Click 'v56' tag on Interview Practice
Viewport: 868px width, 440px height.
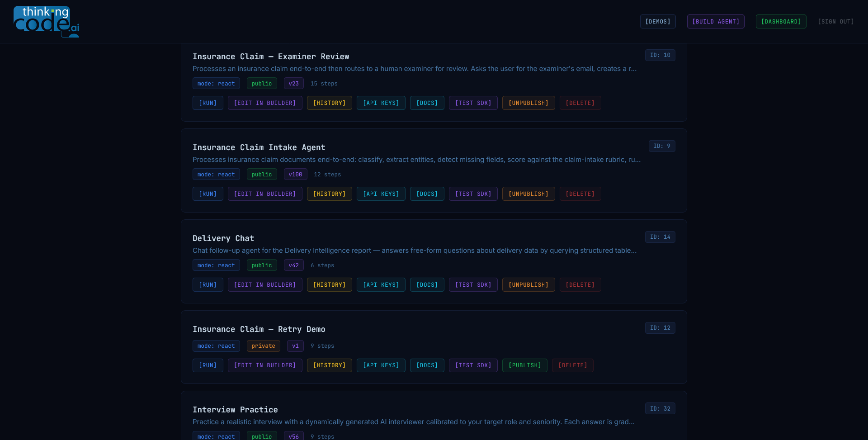(294, 436)
